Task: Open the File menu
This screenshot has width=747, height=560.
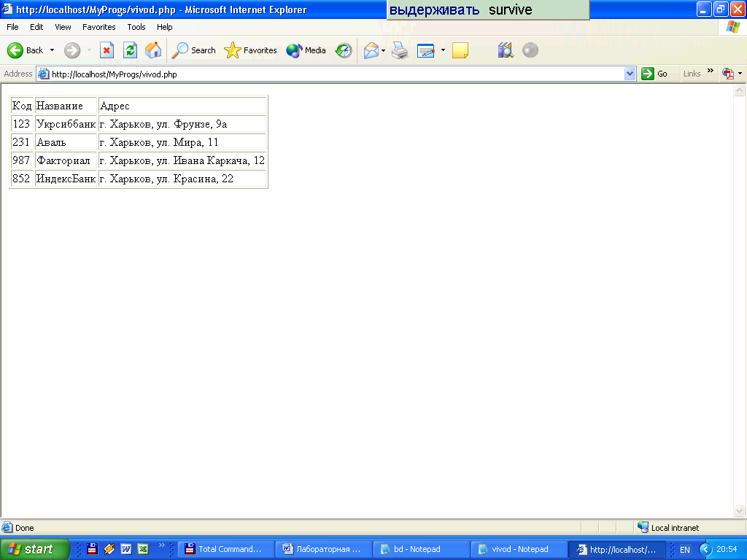Action: (x=12, y=27)
